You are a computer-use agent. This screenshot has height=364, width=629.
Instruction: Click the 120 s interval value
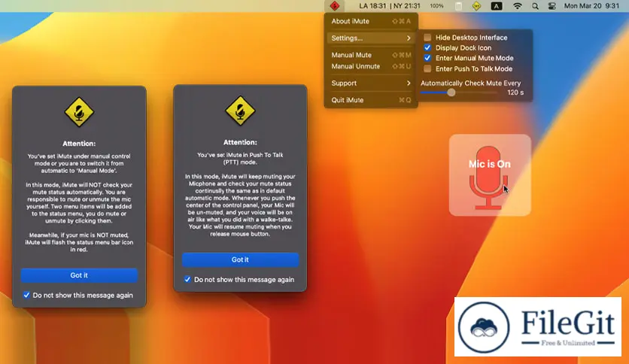tap(515, 93)
